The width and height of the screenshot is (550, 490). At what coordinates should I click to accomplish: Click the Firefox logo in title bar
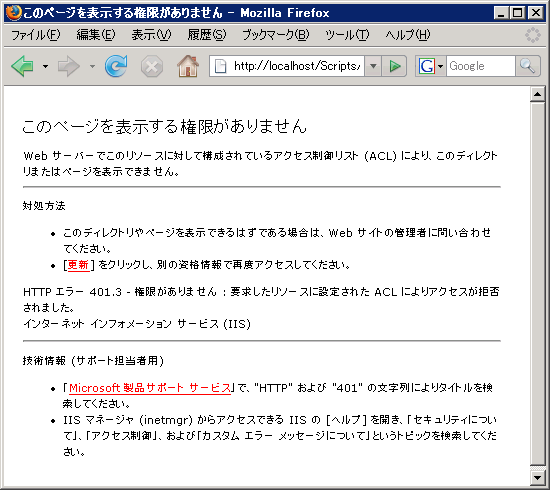(13, 13)
